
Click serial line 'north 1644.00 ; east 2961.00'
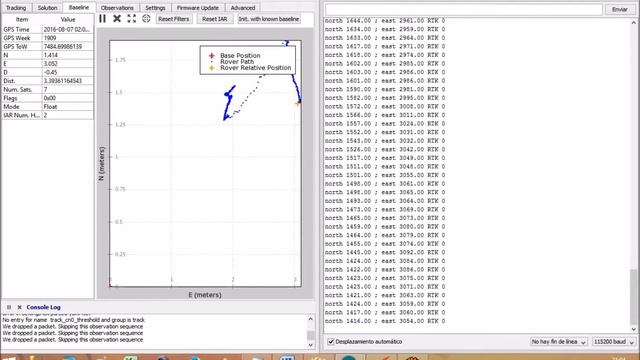click(384, 20)
